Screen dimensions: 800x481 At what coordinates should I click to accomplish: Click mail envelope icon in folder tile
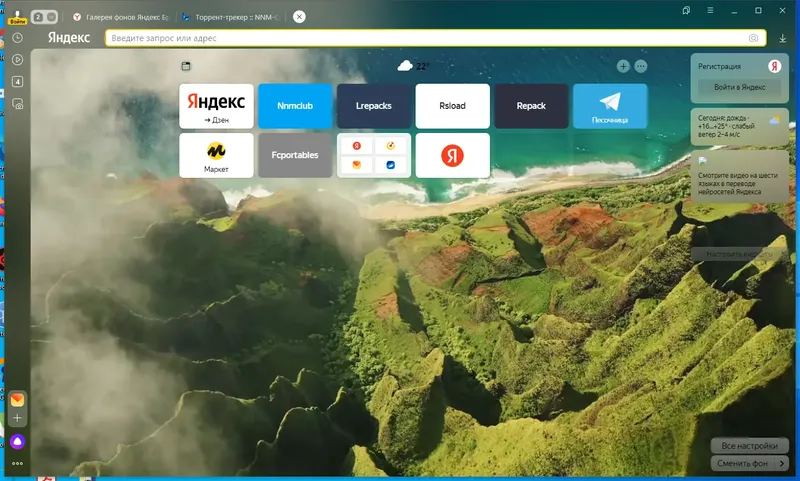(357, 165)
